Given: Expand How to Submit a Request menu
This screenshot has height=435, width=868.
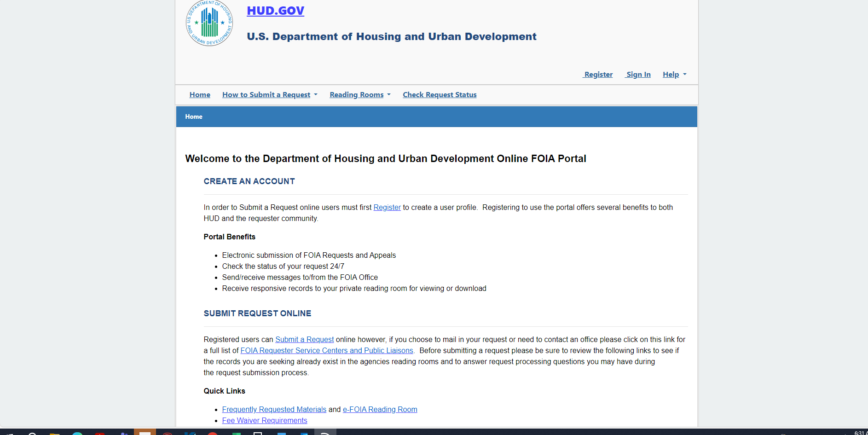Looking at the screenshot, I should pyautogui.click(x=270, y=95).
